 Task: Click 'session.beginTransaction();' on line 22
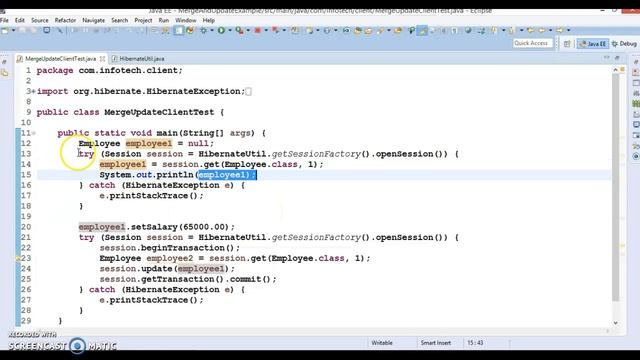coord(170,248)
